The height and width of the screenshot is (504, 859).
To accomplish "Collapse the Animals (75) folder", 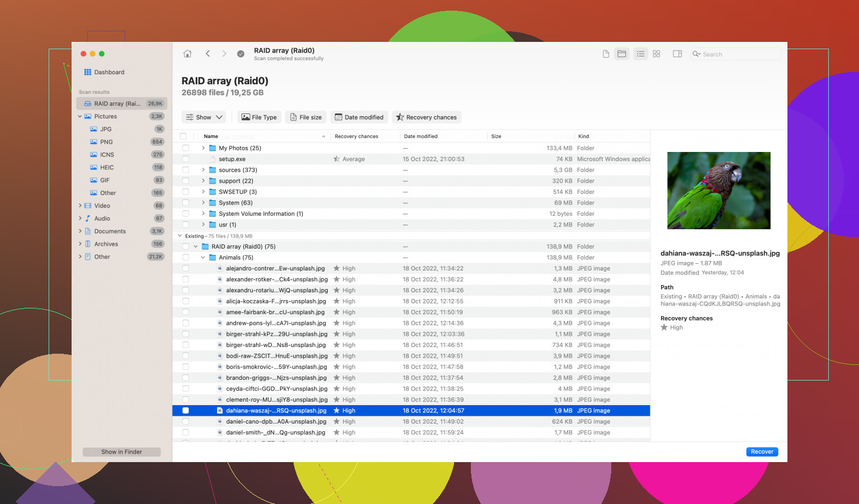I will (203, 258).
